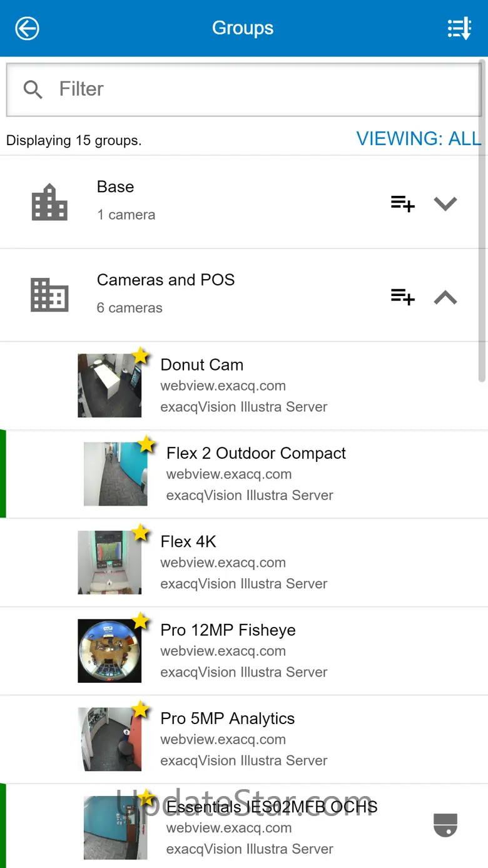Click the Base building icon

point(49,202)
